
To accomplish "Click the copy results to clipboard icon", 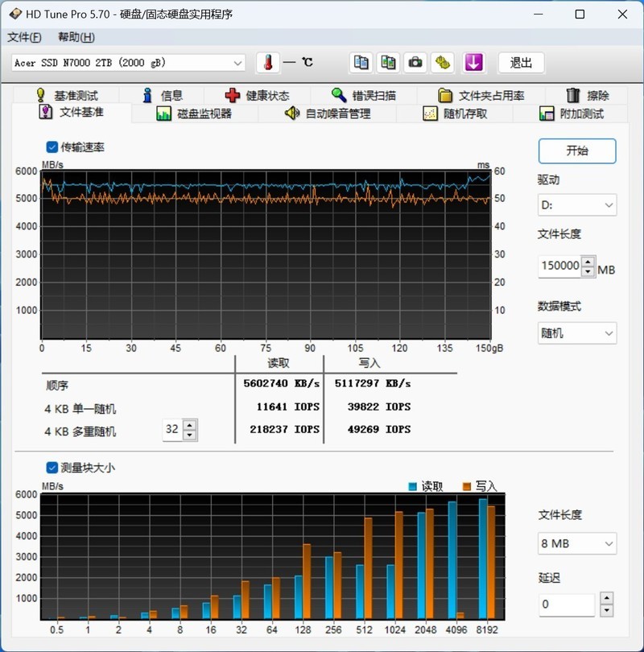I will click(361, 63).
